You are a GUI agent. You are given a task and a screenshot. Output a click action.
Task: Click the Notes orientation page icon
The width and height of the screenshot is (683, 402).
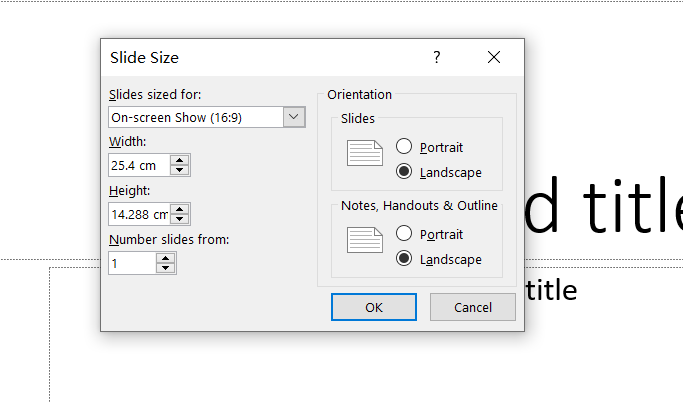(364, 240)
